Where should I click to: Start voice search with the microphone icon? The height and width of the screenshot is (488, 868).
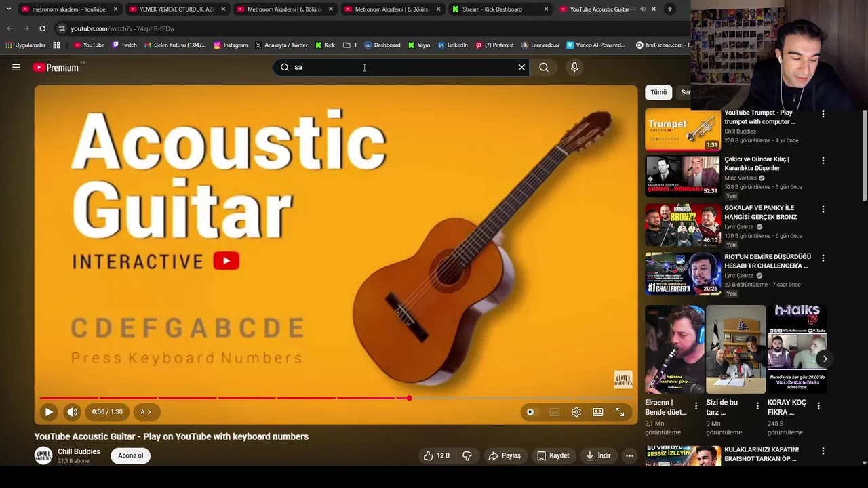574,67
